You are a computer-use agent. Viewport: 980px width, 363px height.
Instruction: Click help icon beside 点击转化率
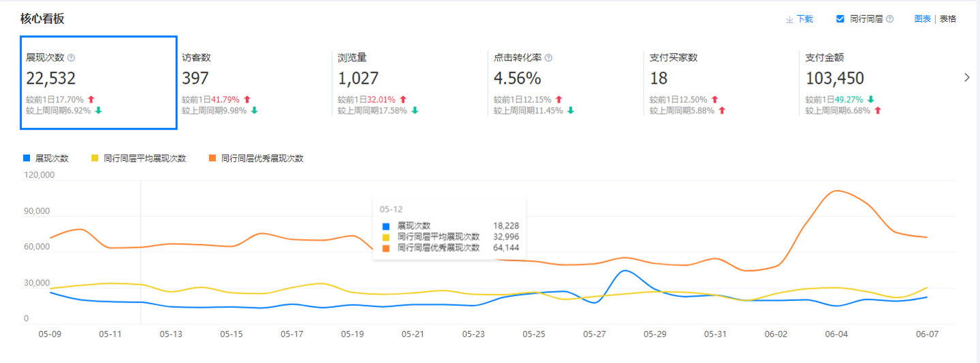549,58
